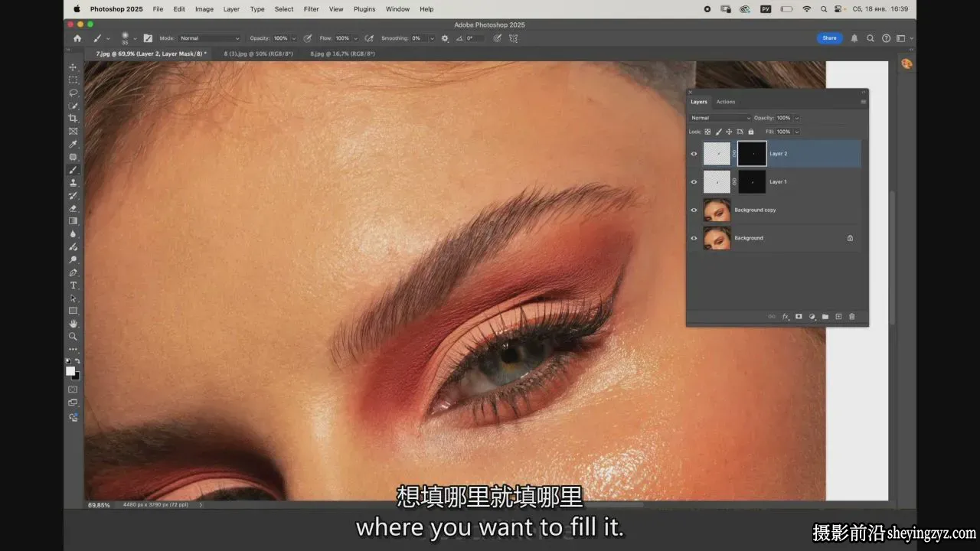The image size is (980, 551).
Task: Select the Crop tool
Action: pyautogui.click(x=73, y=119)
